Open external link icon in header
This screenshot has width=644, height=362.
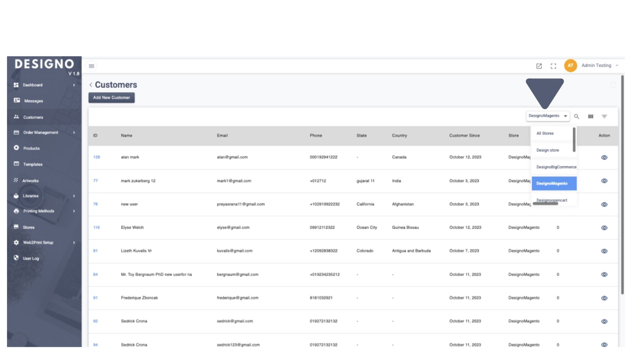[539, 66]
